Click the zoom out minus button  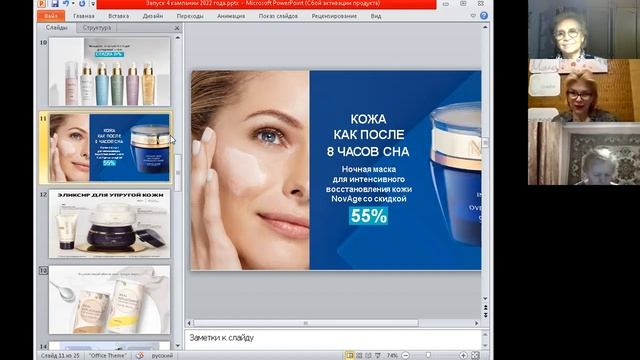click(406, 356)
